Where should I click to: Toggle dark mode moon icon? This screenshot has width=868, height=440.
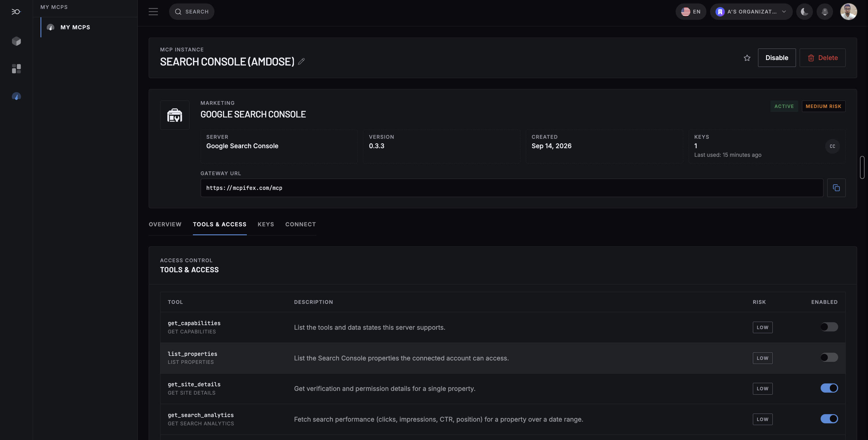804,12
